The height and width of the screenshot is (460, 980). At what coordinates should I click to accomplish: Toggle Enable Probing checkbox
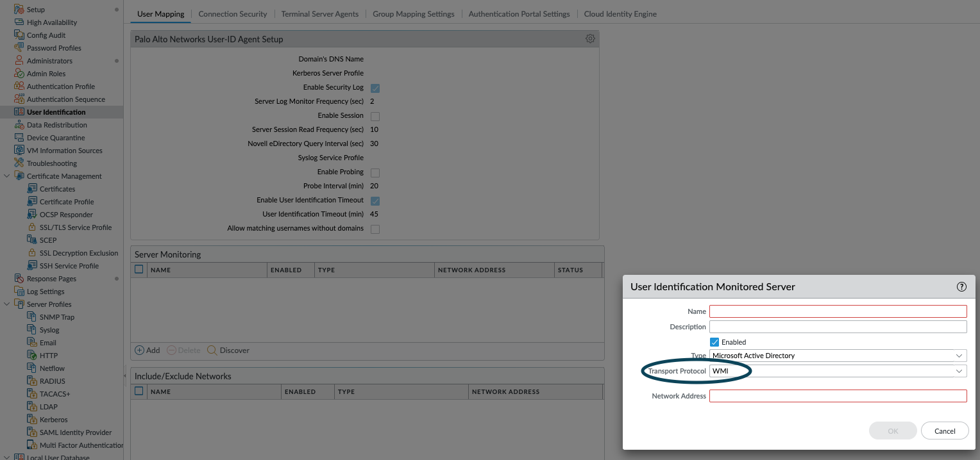click(375, 172)
